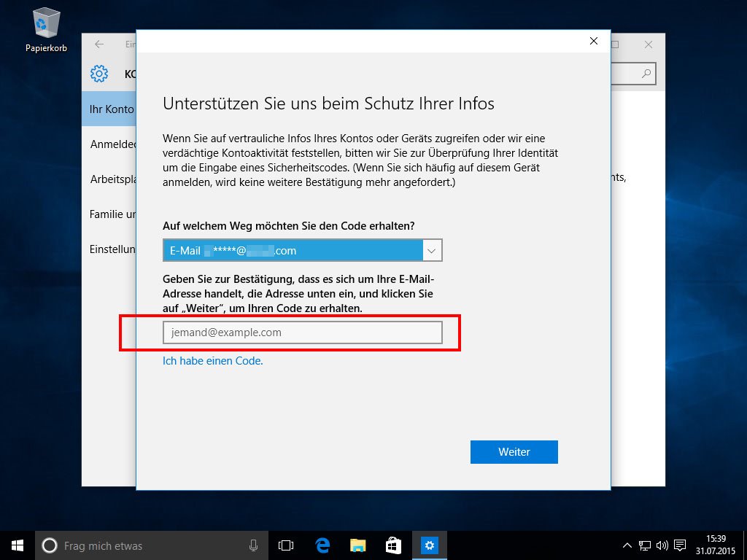Click the Ich habe einen Code link
This screenshot has width=747, height=560.
pyautogui.click(x=212, y=360)
